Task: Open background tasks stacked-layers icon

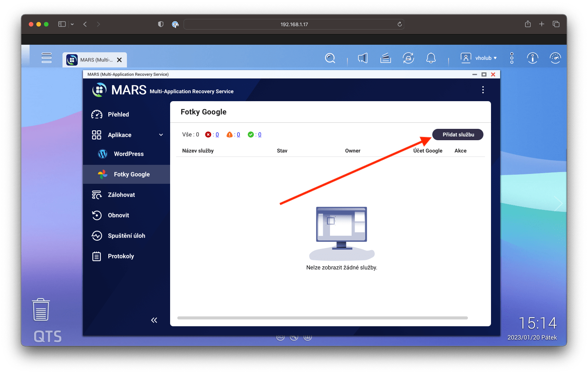Action: [x=385, y=58]
